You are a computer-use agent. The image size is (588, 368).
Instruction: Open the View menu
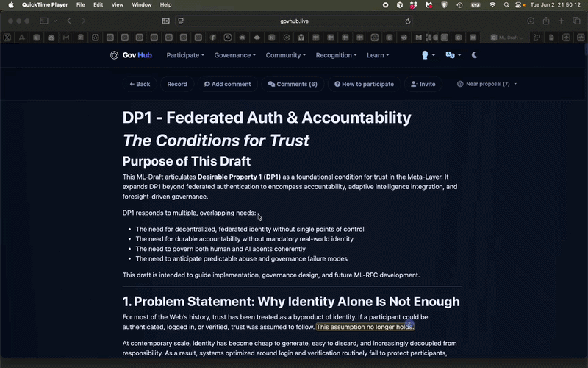point(118,5)
